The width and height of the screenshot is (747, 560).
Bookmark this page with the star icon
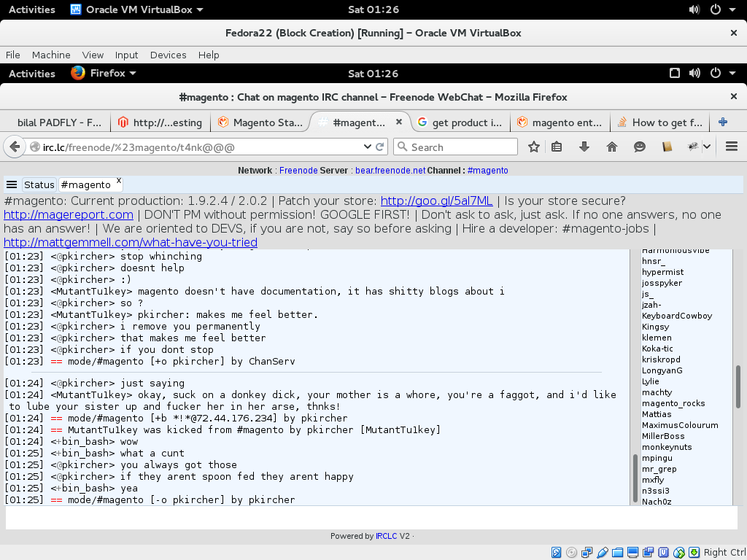click(533, 147)
